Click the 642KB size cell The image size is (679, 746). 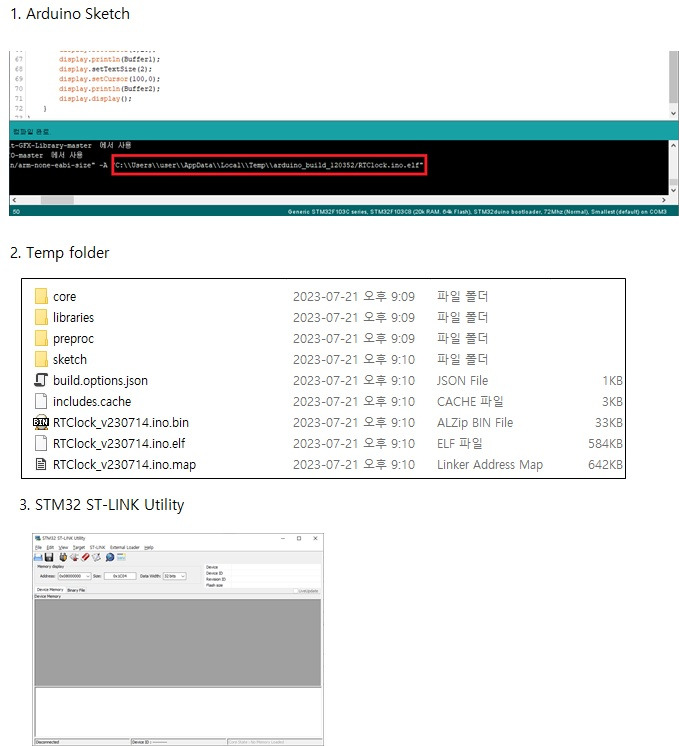(605, 465)
